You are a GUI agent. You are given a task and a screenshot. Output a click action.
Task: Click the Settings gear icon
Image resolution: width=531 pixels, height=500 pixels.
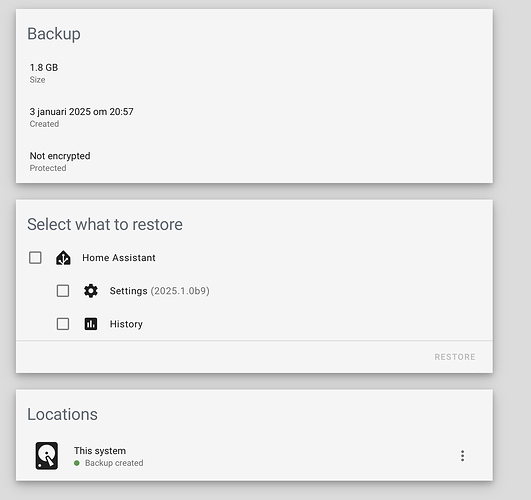coord(91,291)
